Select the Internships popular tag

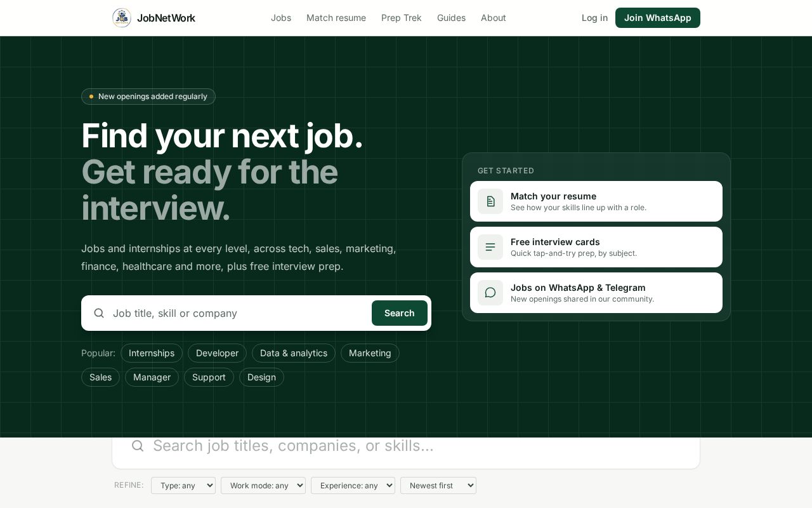coord(152,353)
